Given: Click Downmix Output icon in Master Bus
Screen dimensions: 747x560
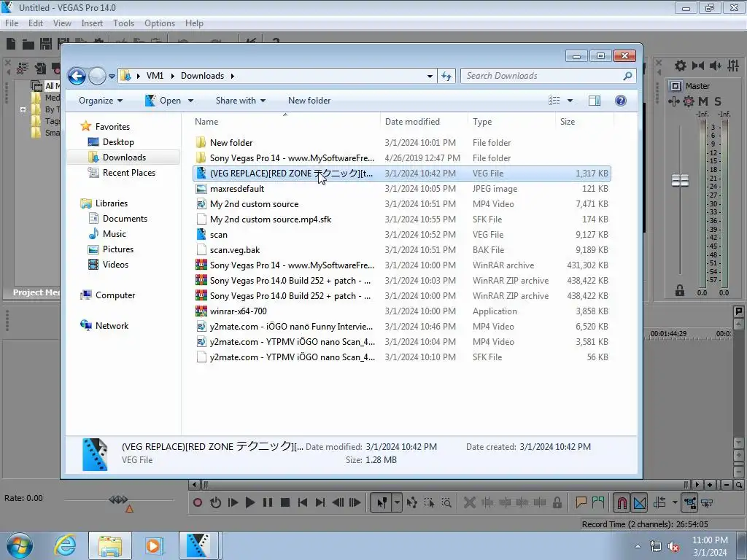Looking at the screenshot, I should point(698,66).
